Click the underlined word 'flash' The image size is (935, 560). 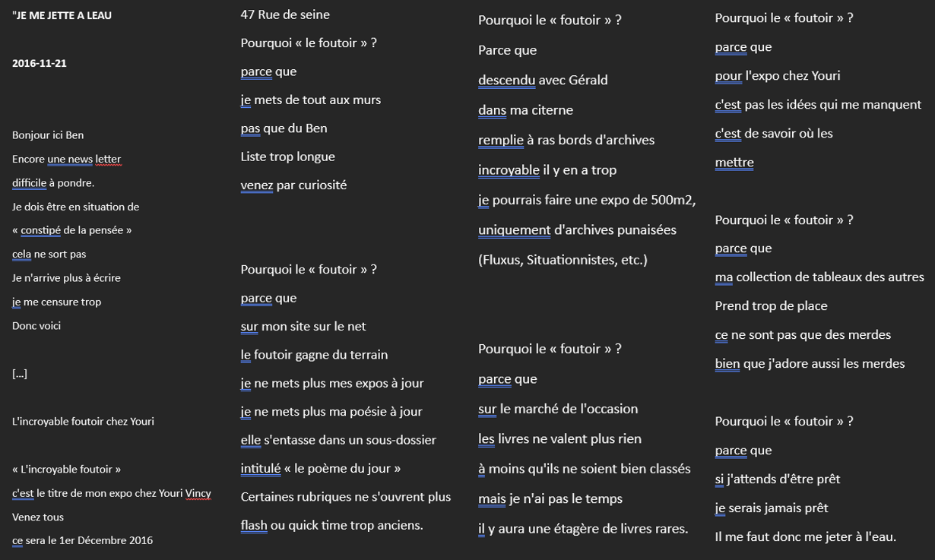pyautogui.click(x=254, y=525)
